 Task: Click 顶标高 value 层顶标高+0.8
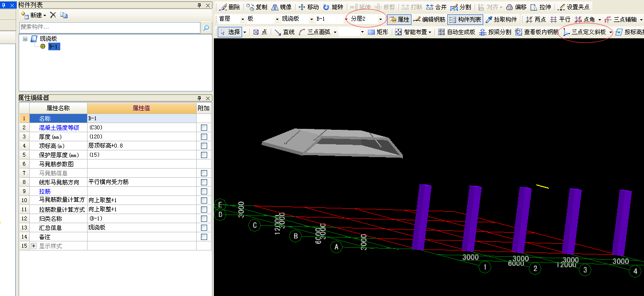point(142,146)
